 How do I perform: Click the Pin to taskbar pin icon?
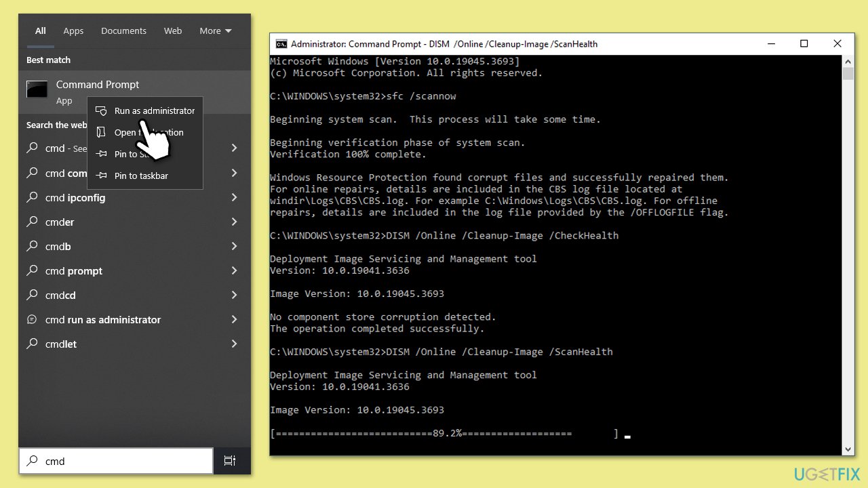pyautogui.click(x=101, y=176)
